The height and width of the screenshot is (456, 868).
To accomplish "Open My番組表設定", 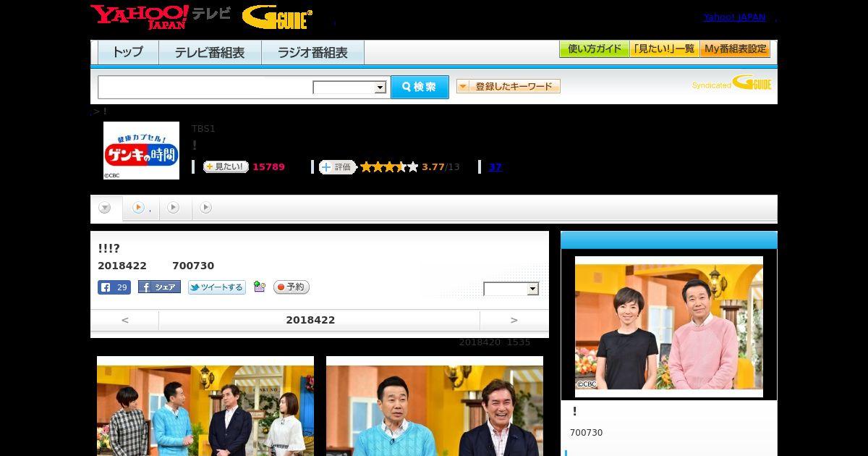I will pyautogui.click(x=735, y=49).
